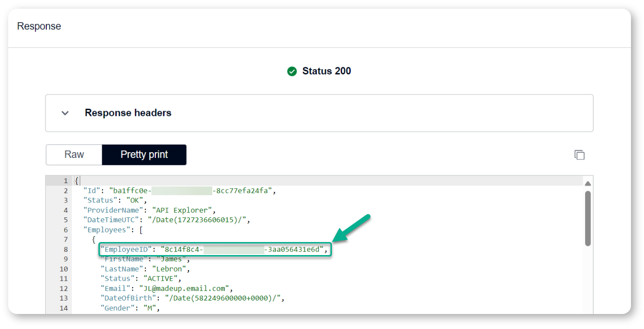This screenshot has height=329, width=644.
Task: Click the "Email" JL@madeup.email.com line
Action: coord(166,288)
